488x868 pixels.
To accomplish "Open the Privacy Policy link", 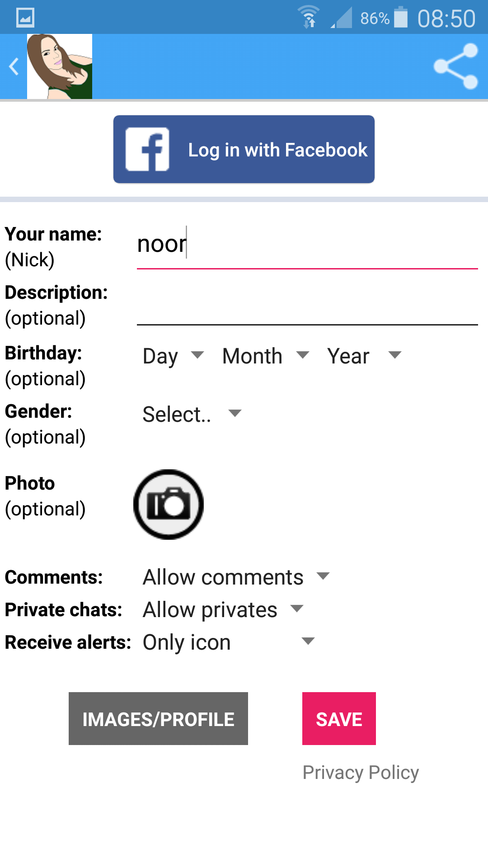I will (361, 772).
